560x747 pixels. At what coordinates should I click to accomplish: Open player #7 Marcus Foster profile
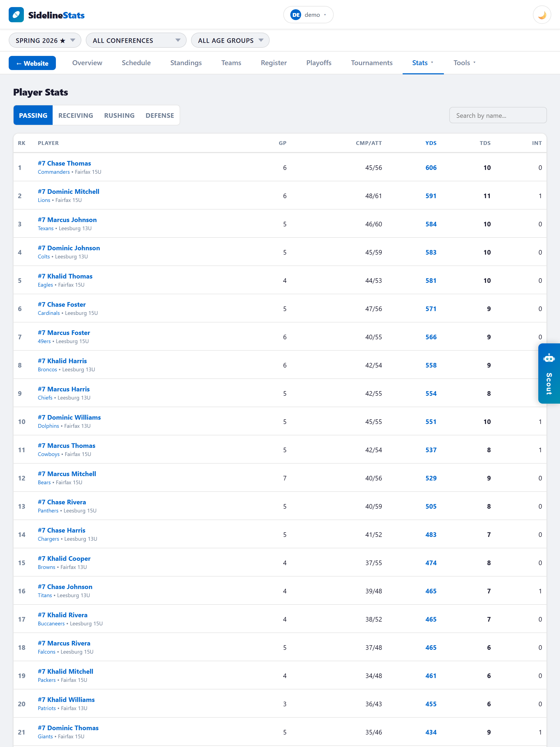(64, 333)
